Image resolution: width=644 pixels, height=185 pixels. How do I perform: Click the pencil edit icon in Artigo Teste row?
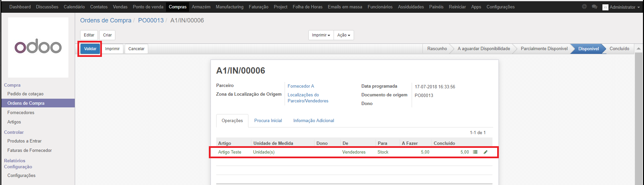tap(485, 152)
